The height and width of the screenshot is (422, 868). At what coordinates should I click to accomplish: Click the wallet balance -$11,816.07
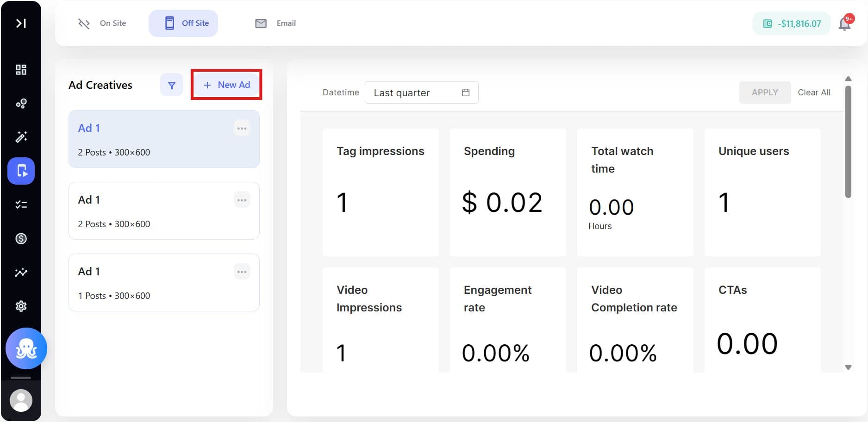click(x=791, y=24)
